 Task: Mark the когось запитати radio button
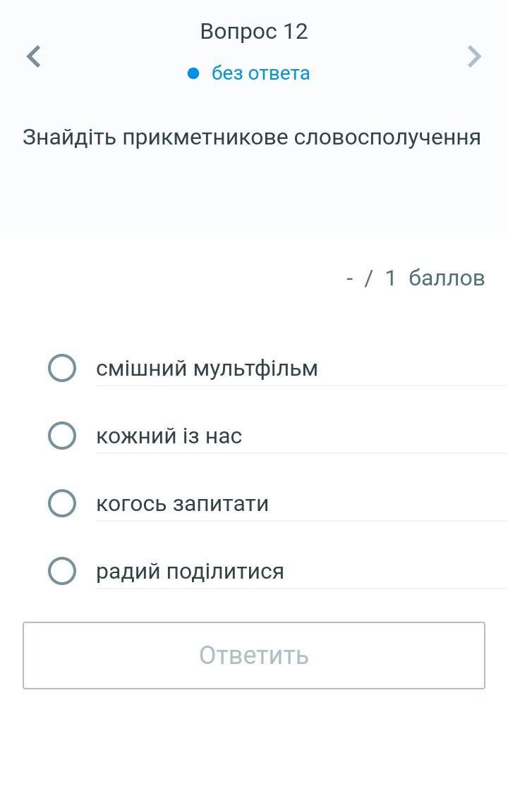[x=62, y=503]
